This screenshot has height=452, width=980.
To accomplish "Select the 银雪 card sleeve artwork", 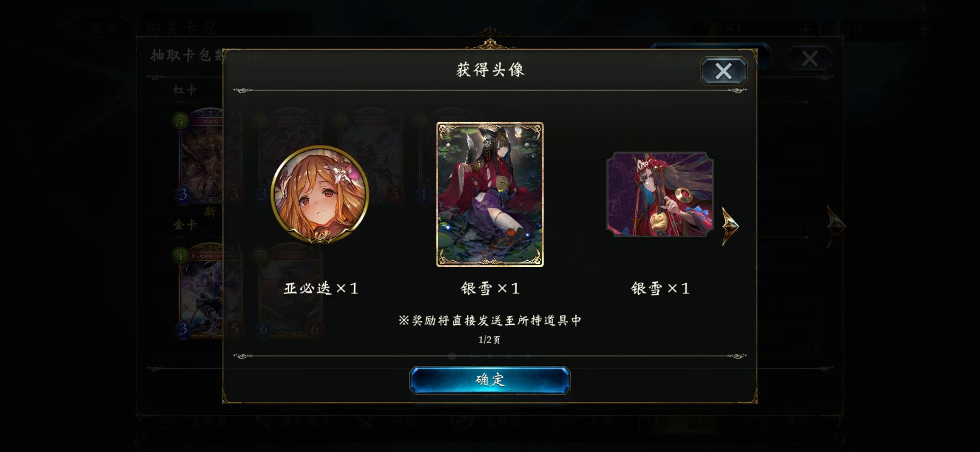I will click(490, 195).
